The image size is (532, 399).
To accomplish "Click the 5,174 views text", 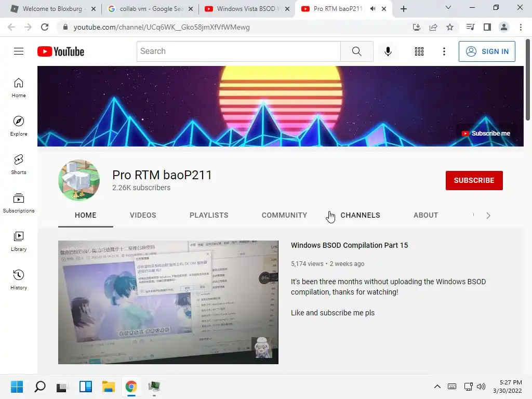I will 307,264.
